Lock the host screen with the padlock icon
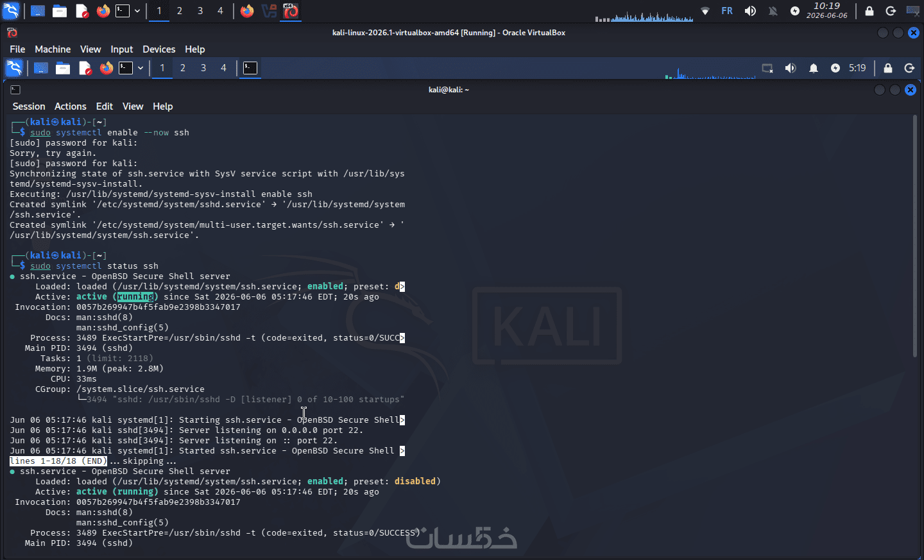The height and width of the screenshot is (560, 924). pos(869,11)
